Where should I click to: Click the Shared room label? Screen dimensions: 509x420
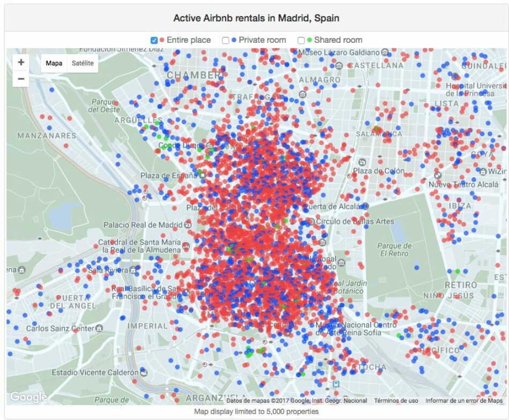[338, 40]
